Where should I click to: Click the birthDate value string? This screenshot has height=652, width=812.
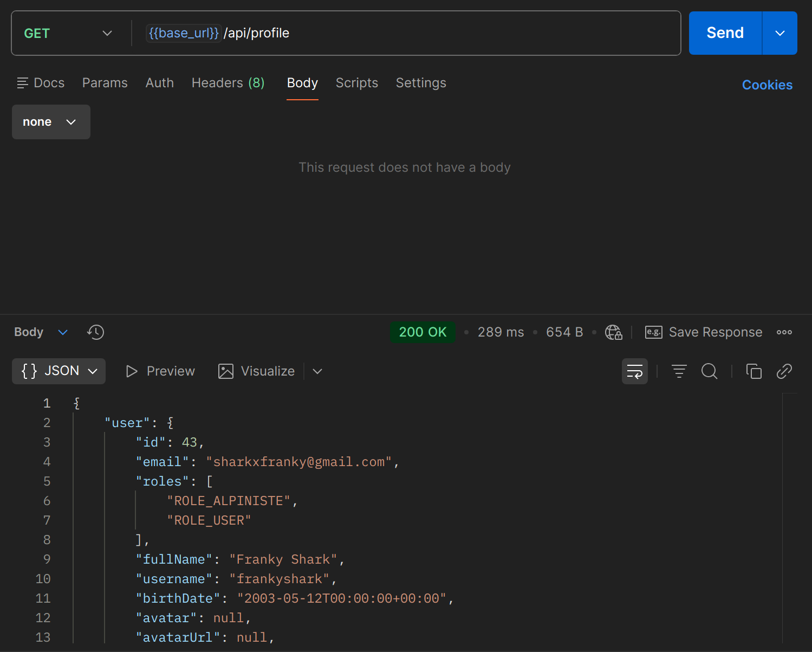click(342, 598)
